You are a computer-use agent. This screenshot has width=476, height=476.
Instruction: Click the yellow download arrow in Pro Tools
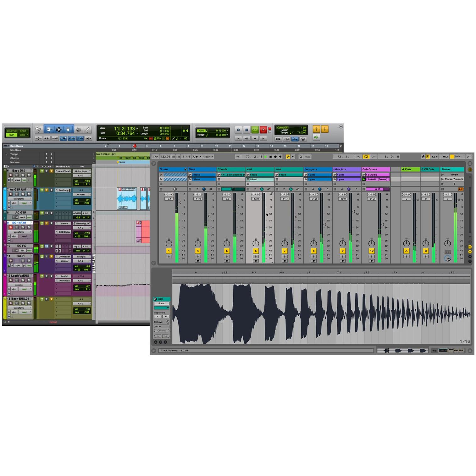click(325, 129)
